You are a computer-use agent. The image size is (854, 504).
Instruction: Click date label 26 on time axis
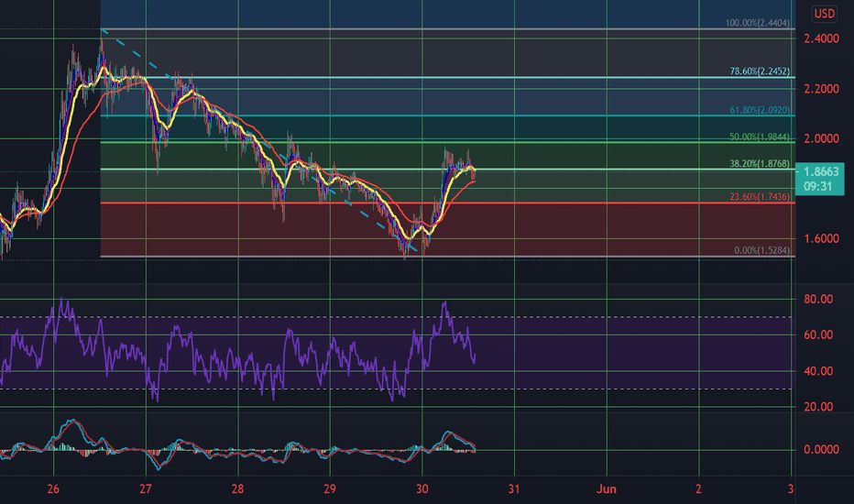[x=53, y=488]
